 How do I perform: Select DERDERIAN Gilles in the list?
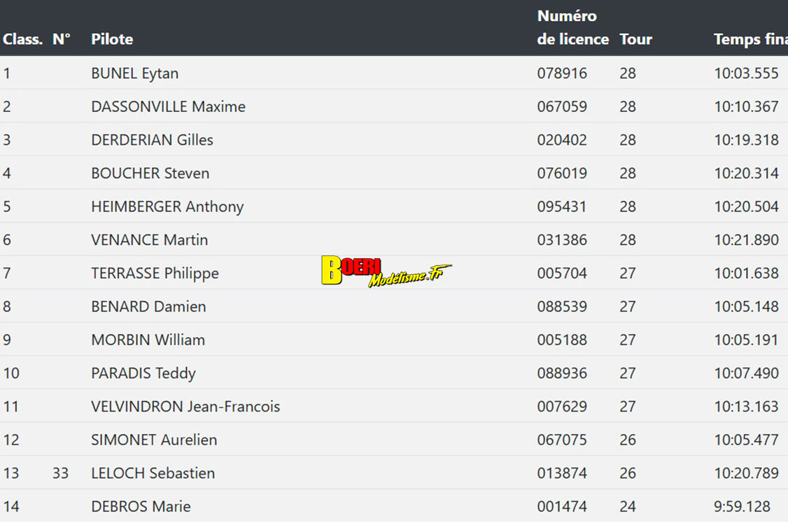pos(152,140)
